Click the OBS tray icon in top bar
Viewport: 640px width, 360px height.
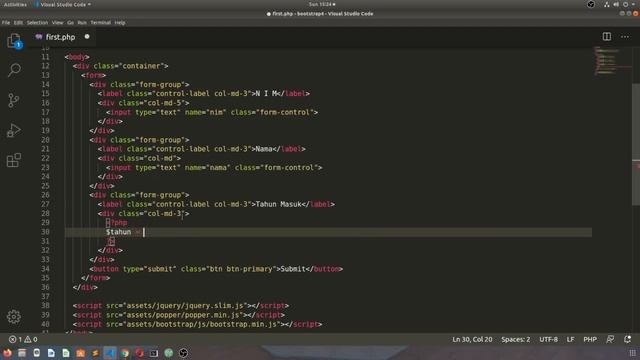[591, 4]
